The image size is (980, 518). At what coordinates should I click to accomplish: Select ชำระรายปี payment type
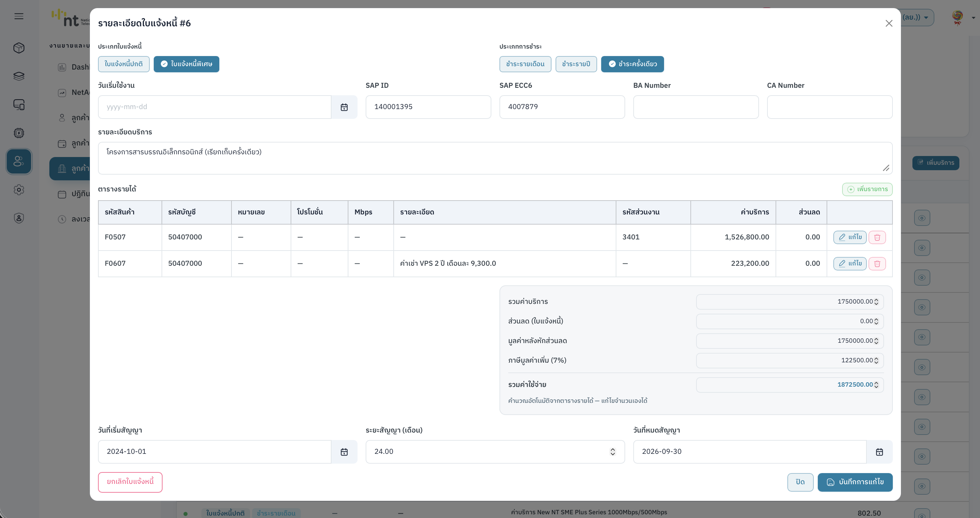[x=576, y=64]
